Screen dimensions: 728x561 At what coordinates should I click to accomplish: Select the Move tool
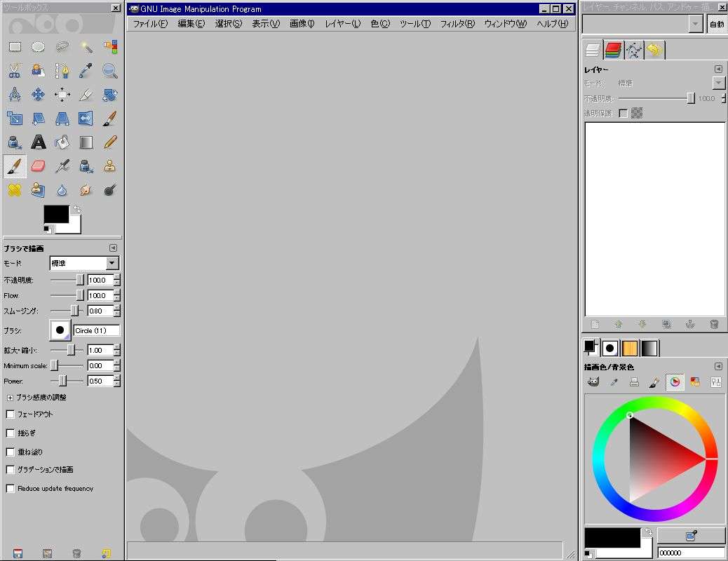click(39, 95)
